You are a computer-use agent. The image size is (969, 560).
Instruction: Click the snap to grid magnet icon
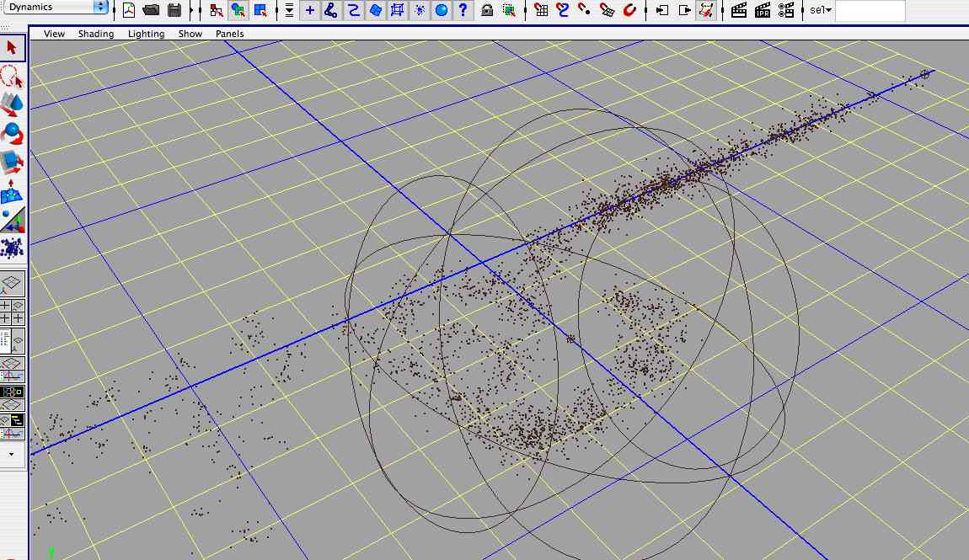pos(542,11)
